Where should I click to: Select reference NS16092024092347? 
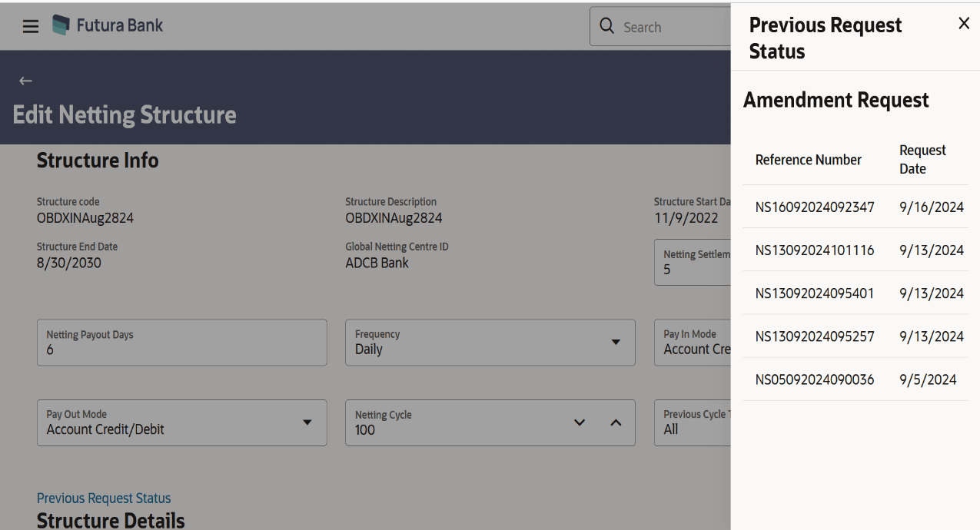pos(815,207)
